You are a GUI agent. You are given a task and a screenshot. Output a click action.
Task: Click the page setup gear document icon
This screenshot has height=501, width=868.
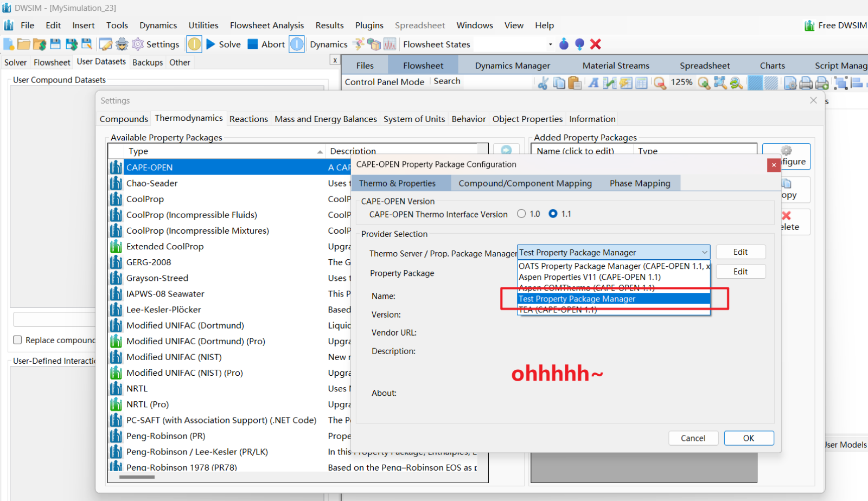[x=790, y=82]
